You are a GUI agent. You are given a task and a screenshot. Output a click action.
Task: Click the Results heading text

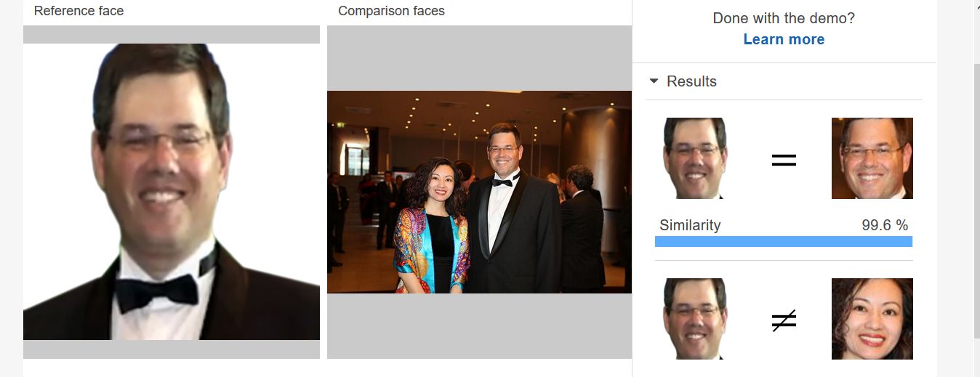(x=691, y=81)
